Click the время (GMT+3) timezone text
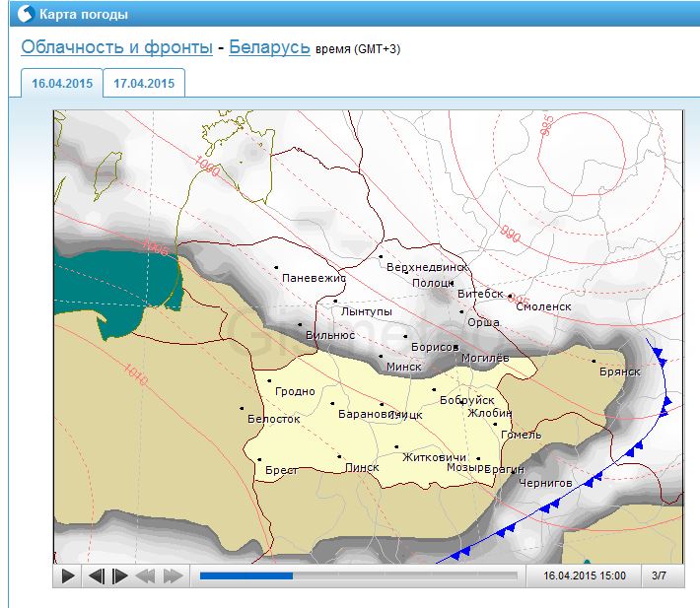The image size is (700, 608). 358,49
